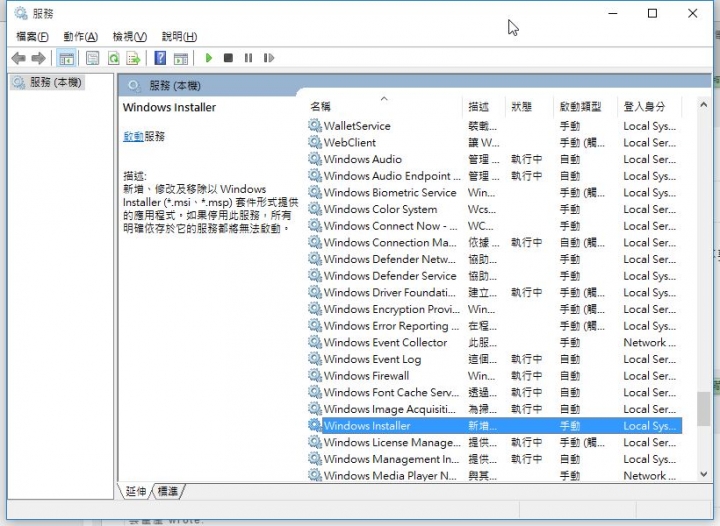This screenshot has width=720, height=526.
Task: Sort by the 登入身分 column header
Action: coord(650,106)
